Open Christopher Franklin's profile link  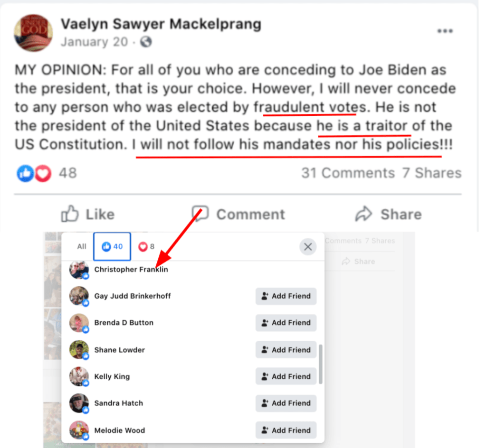[x=131, y=270]
